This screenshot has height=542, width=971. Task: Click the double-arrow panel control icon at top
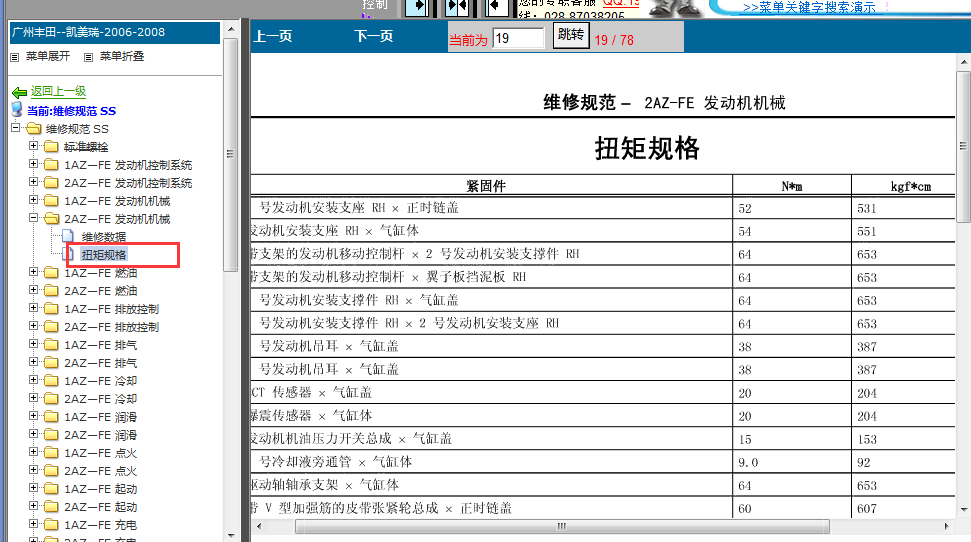pyautogui.click(x=458, y=7)
